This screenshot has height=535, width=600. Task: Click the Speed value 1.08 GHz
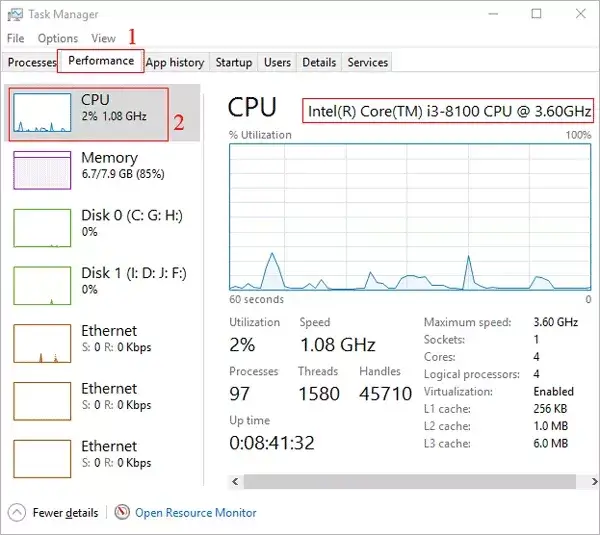(338, 344)
